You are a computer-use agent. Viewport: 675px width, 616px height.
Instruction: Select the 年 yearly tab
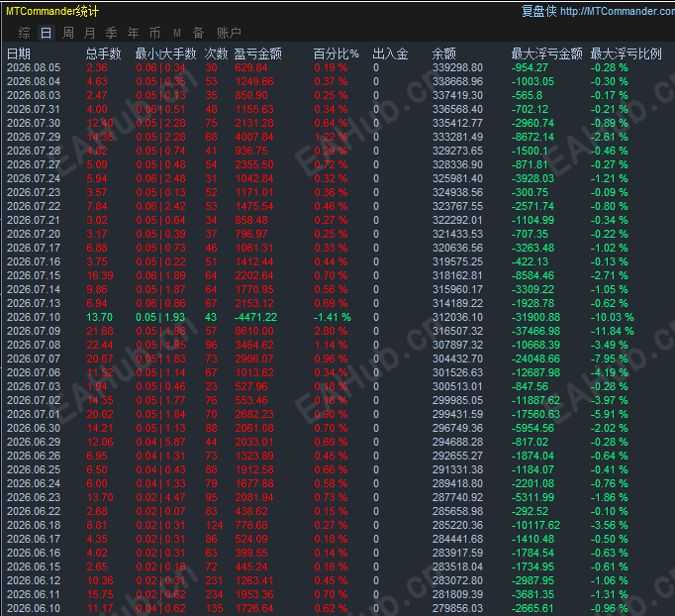coord(133,33)
